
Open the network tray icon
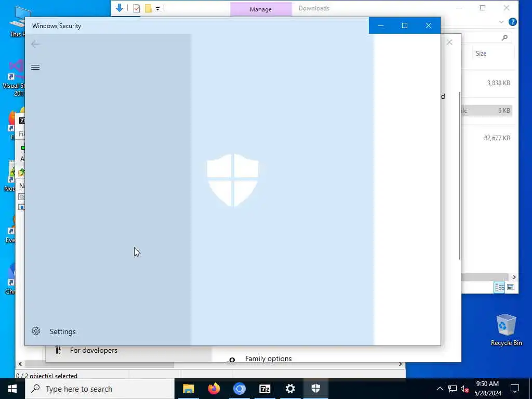(453, 389)
